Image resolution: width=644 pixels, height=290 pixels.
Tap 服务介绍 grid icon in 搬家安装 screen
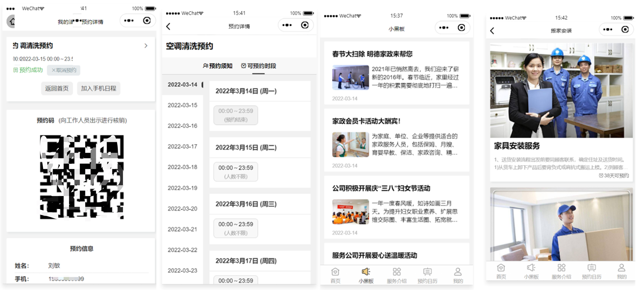(561, 268)
